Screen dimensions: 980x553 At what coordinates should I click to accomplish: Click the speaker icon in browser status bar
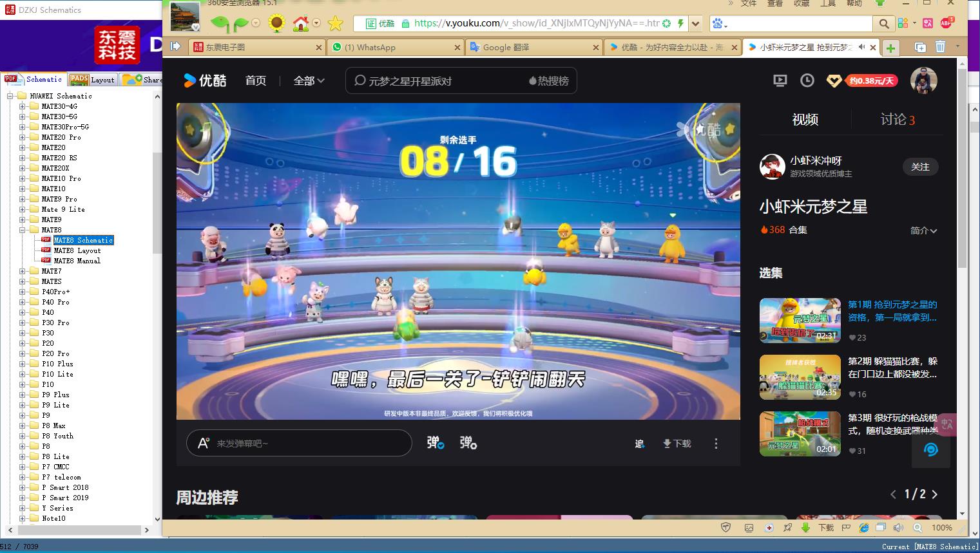[898, 527]
